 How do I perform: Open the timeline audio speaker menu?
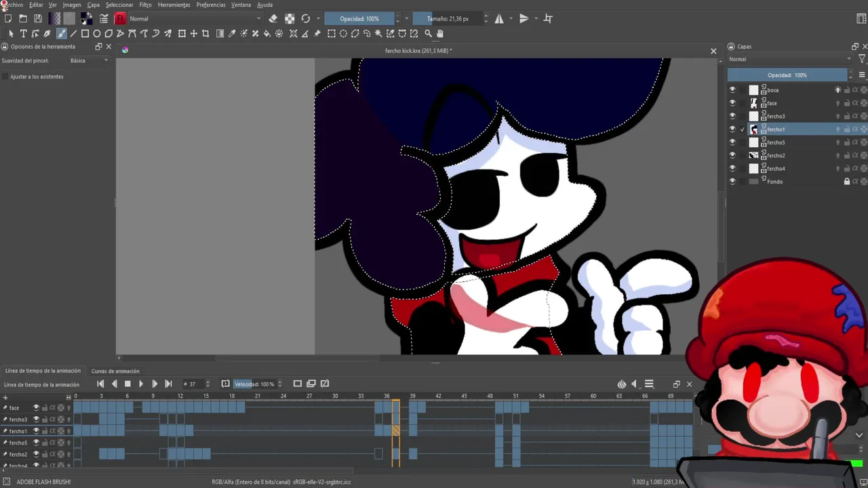click(634, 384)
